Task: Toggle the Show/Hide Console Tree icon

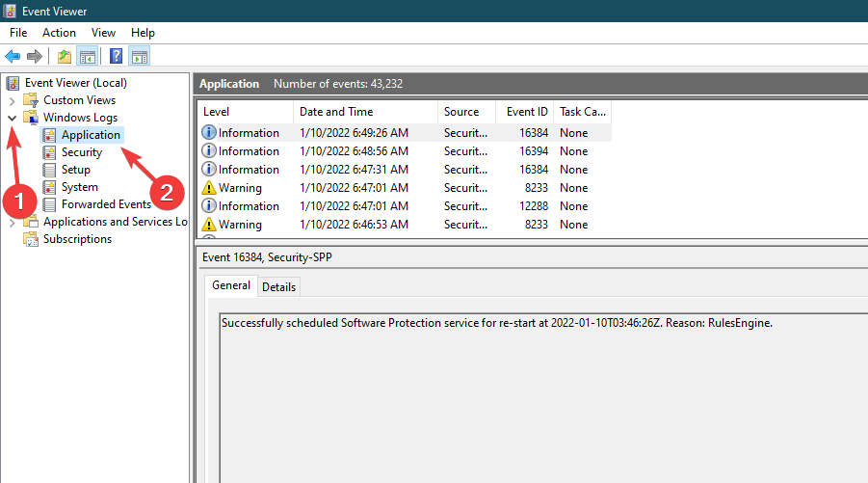Action: [88, 56]
